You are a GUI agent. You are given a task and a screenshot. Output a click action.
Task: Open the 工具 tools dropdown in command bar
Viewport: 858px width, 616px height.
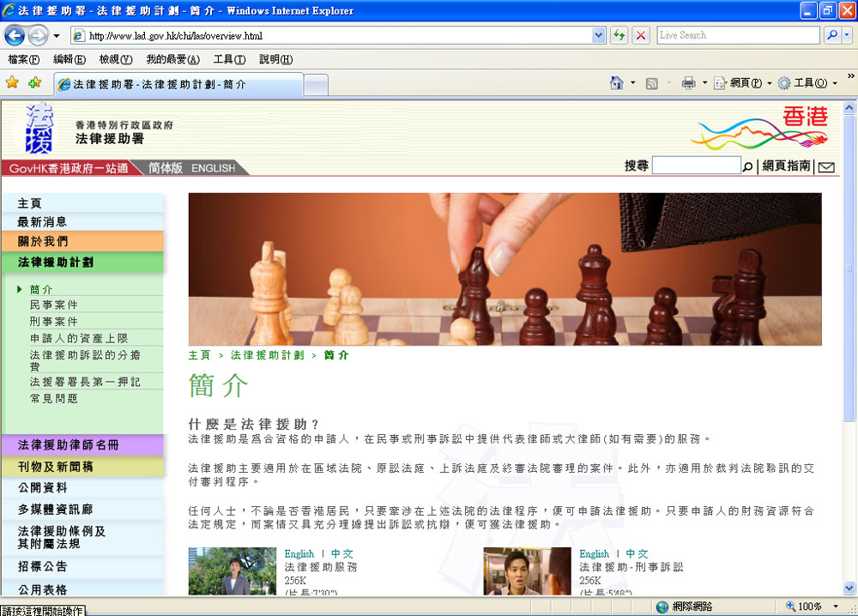[x=807, y=83]
